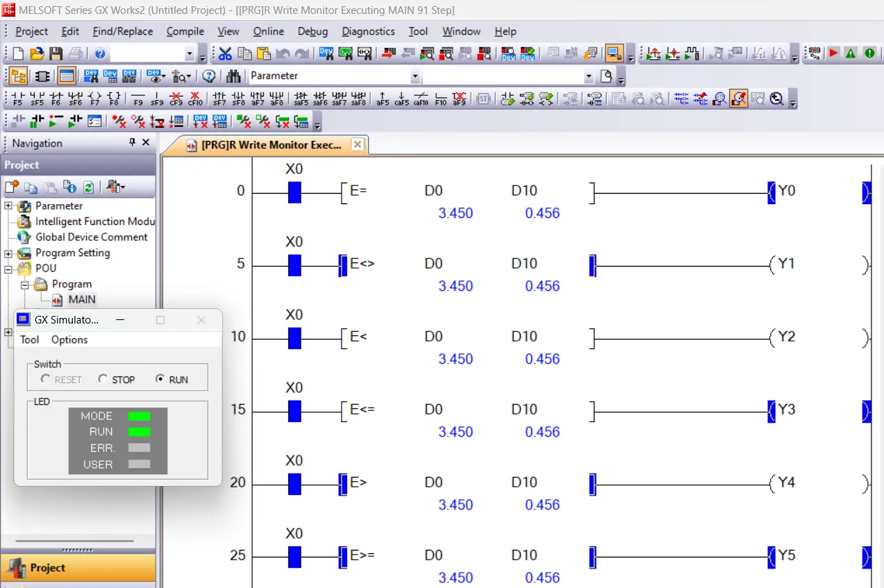The height and width of the screenshot is (588, 884).
Task: Toggle the X0 contact on rung 0
Action: (x=294, y=192)
